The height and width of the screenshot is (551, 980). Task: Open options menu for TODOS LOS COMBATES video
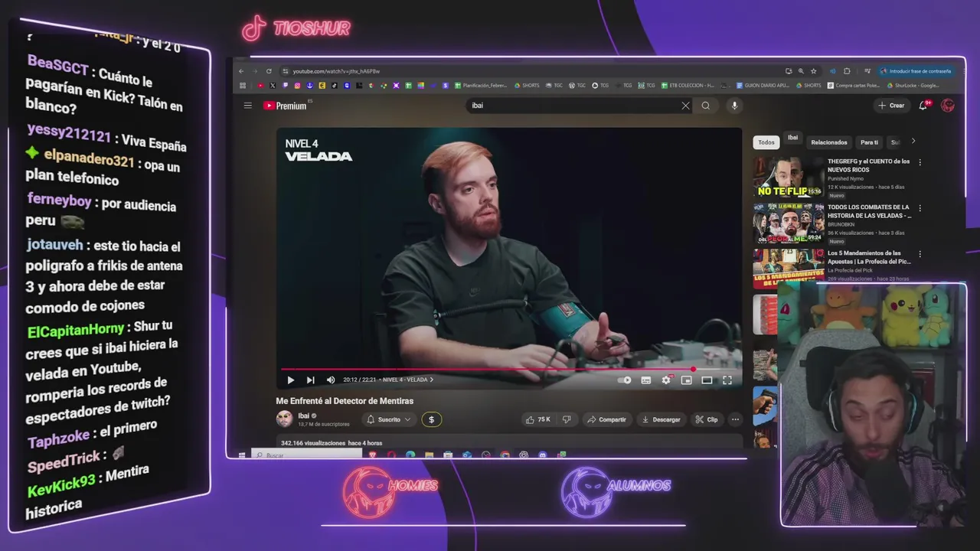point(920,208)
